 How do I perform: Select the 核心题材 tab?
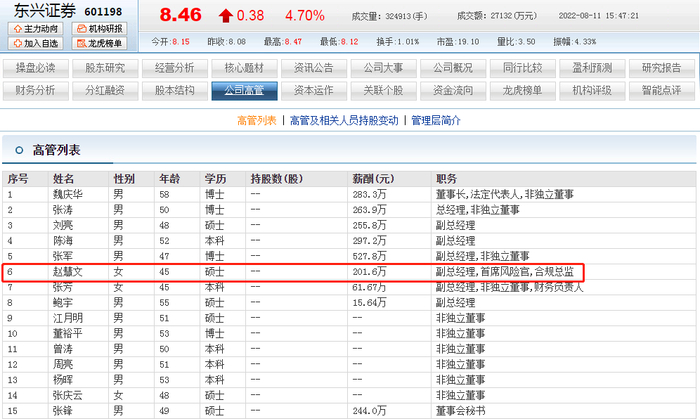tap(245, 68)
